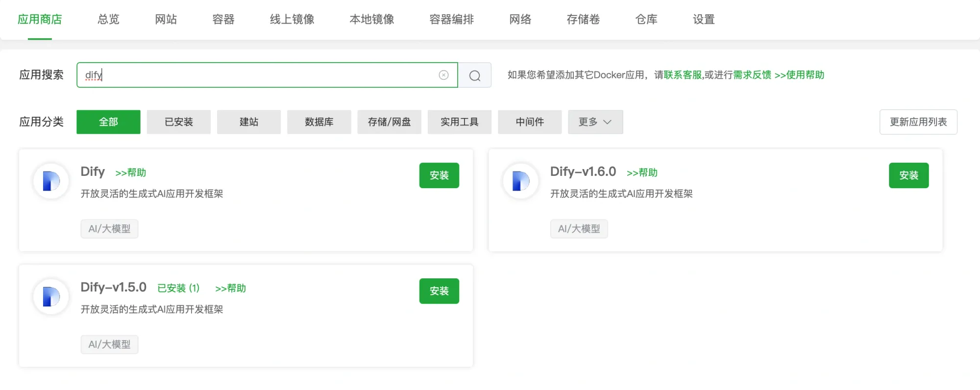980x390 pixels.
Task: Click the Dify app title
Action: click(x=93, y=171)
